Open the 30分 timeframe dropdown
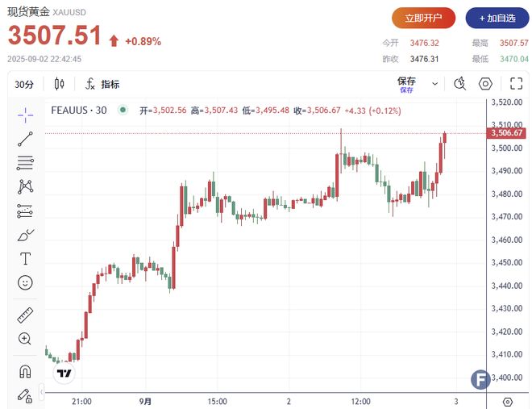 tap(24, 84)
